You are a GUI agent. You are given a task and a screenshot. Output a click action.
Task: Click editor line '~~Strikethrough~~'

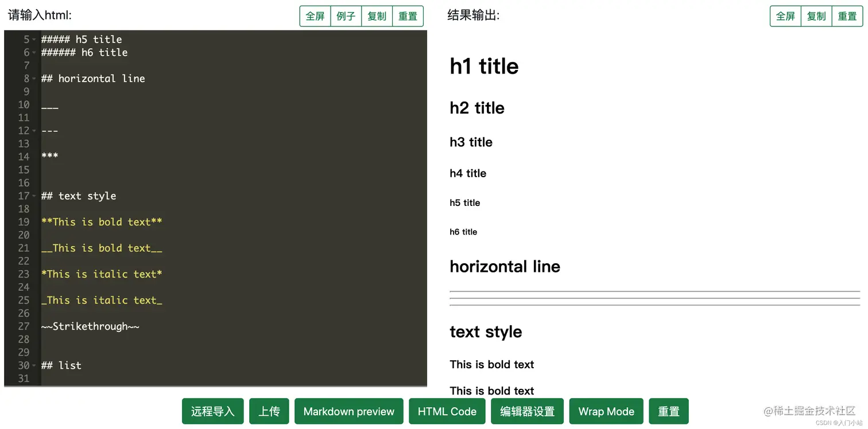coord(90,326)
